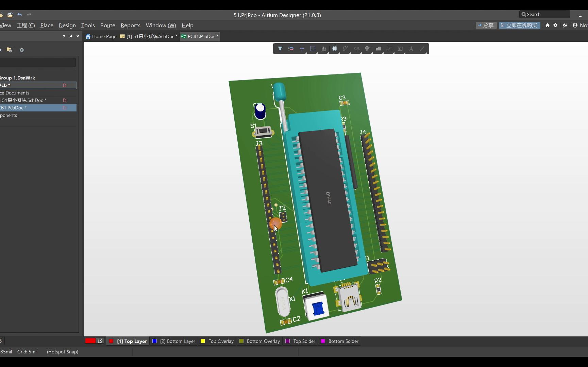This screenshot has height=367, width=588.
Task: Open the Route menu
Action: (x=107, y=25)
